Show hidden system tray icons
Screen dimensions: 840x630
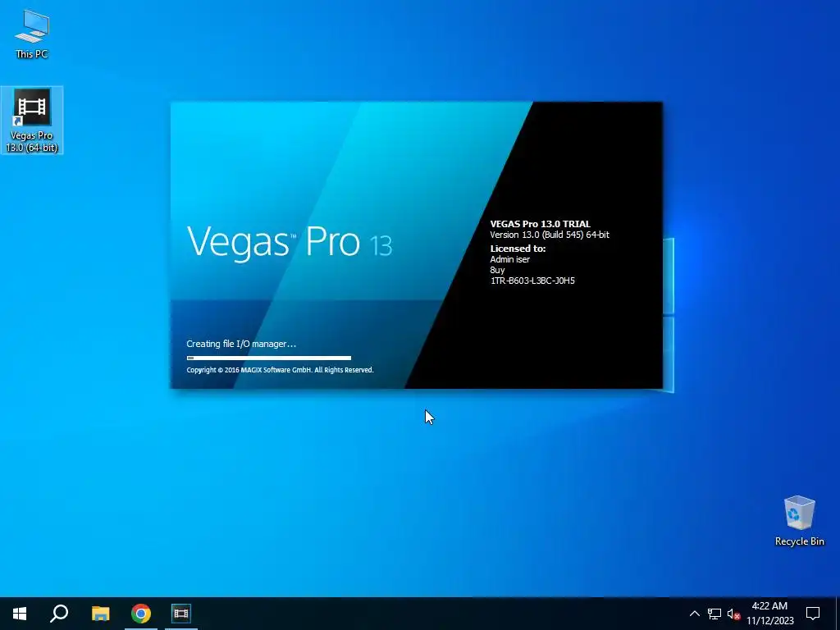pyautogui.click(x=694, y=614)
